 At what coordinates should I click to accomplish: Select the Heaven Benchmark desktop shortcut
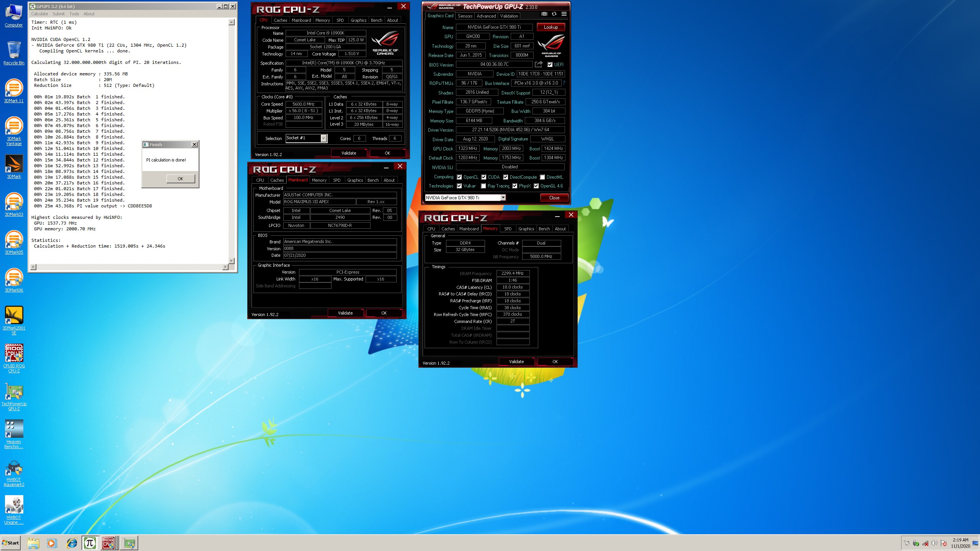(14, 434)
